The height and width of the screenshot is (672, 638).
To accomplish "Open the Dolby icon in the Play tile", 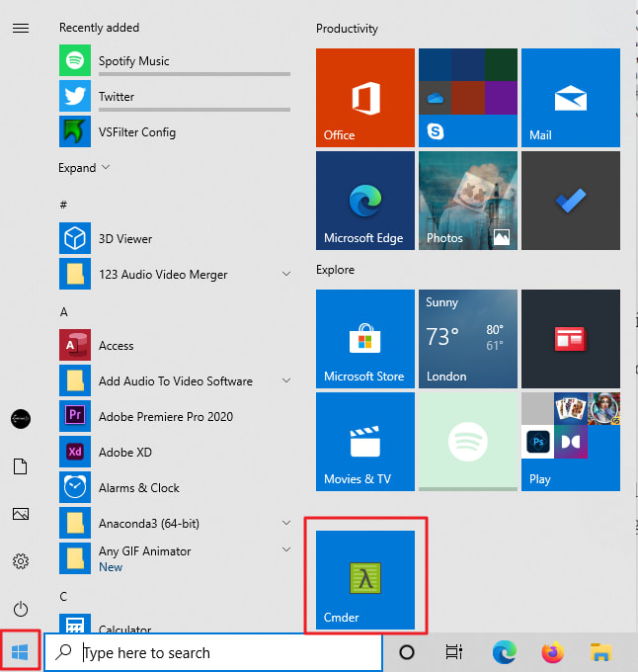I will click(571, 442).
